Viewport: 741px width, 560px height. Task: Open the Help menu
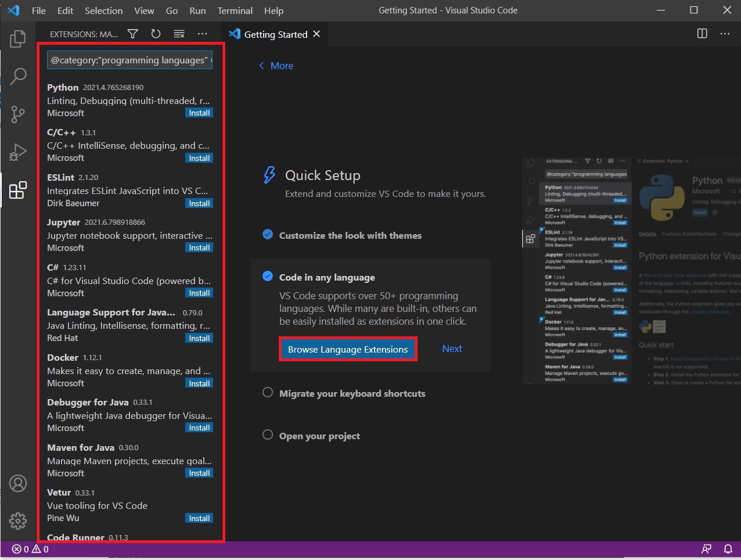(274, 10)
